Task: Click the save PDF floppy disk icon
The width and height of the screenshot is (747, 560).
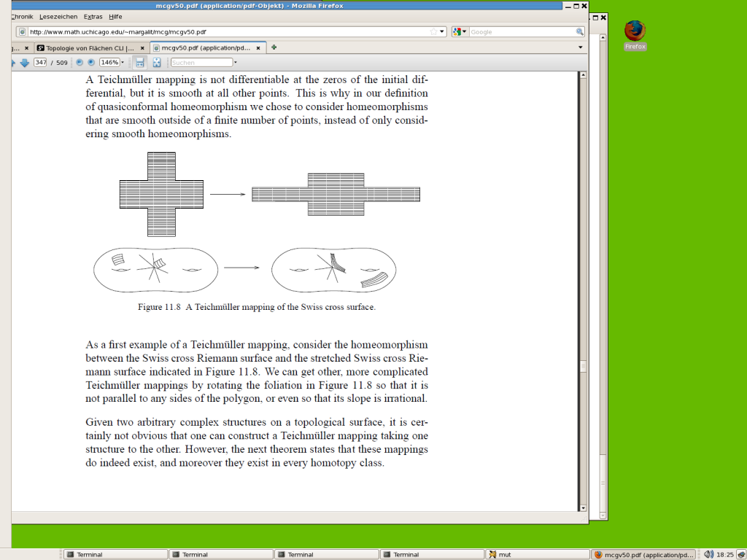Action: [x=139, y=63]
